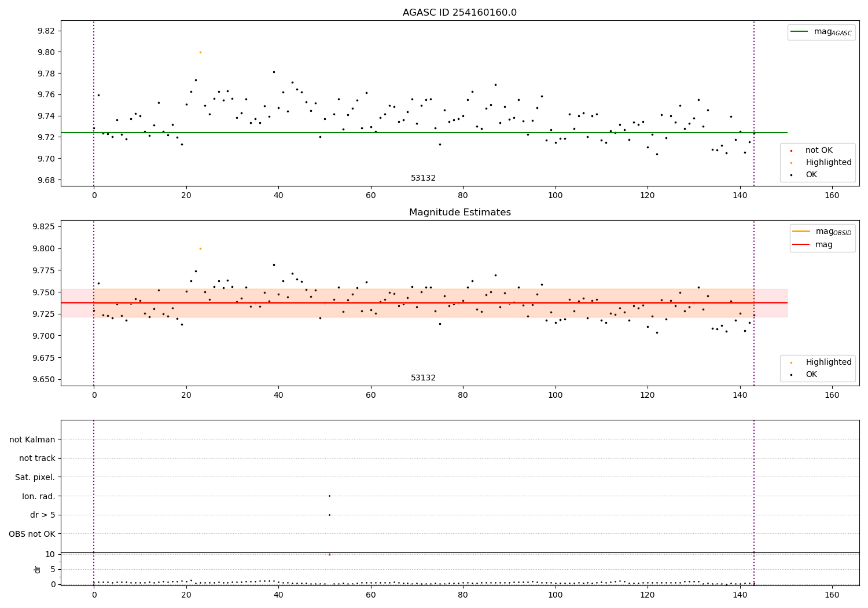Viewport: 868px width, 608px height.
Task: Click the orange highlighted point in the top plot
Action: point(200,52)
